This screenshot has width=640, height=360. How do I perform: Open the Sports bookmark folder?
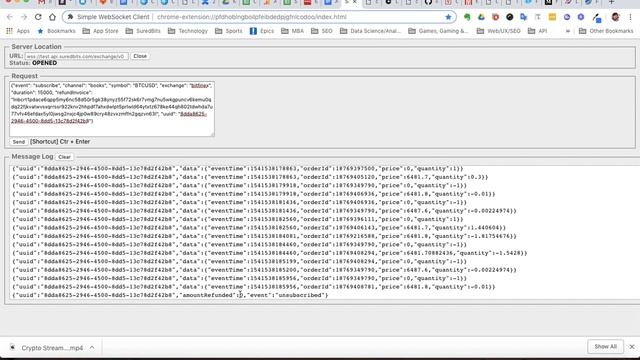[229, 31]
